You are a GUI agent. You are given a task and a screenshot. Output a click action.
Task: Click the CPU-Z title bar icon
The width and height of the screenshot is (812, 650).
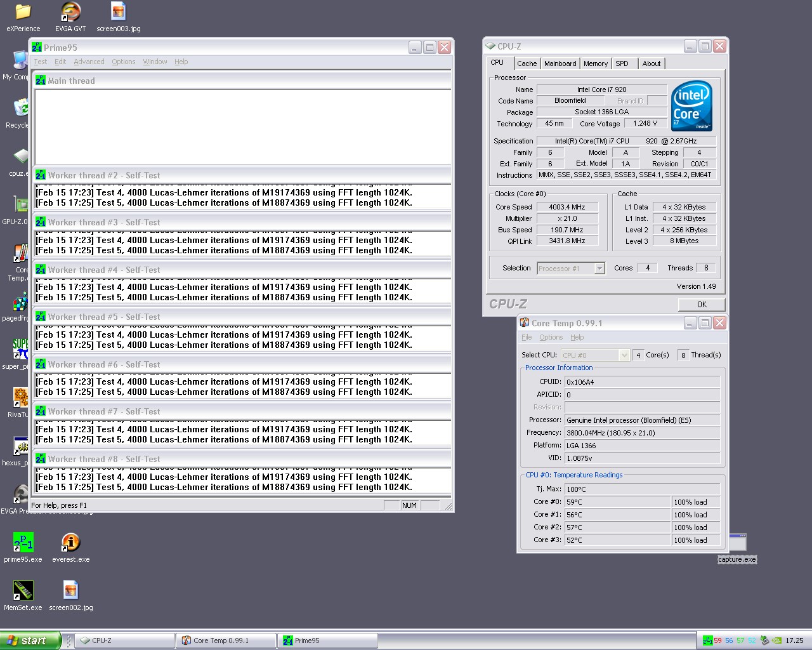(x=490, y=46)
